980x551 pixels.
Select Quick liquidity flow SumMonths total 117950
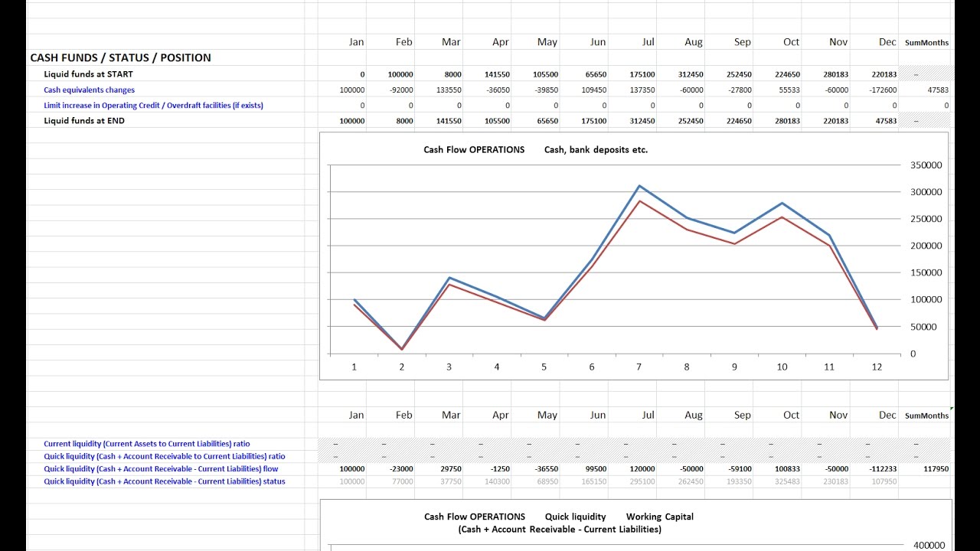(935, 469)
